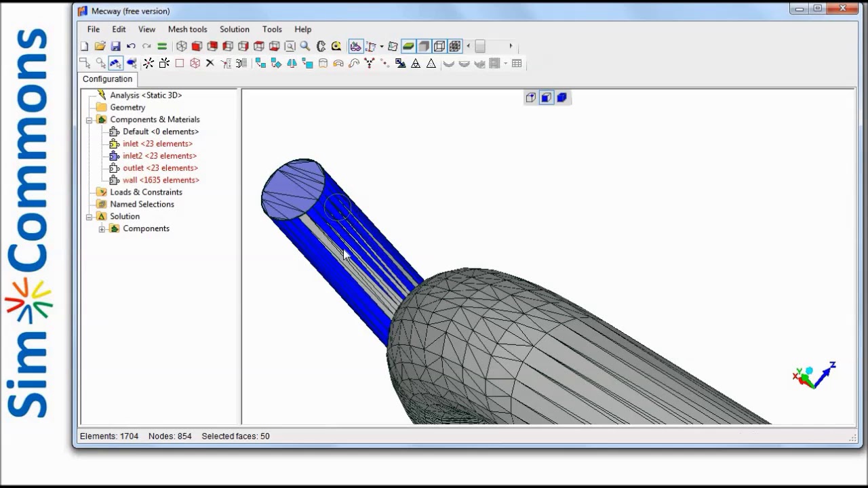This screenshot has width=868, height=488.
Task: Save the model with the floppy icon
Action: (115, 46)
